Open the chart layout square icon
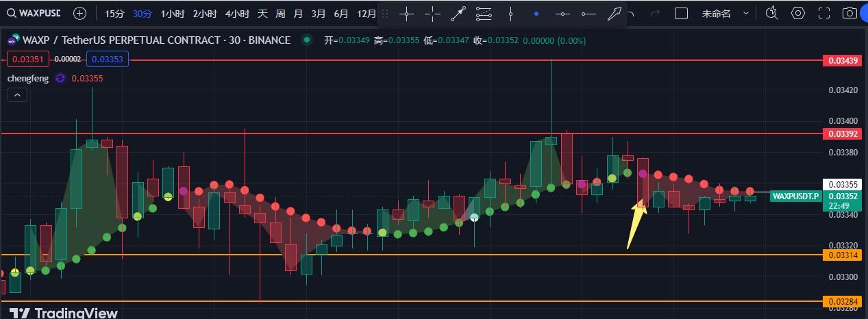Viewport: 868px width, 319px height. point(681,13)
